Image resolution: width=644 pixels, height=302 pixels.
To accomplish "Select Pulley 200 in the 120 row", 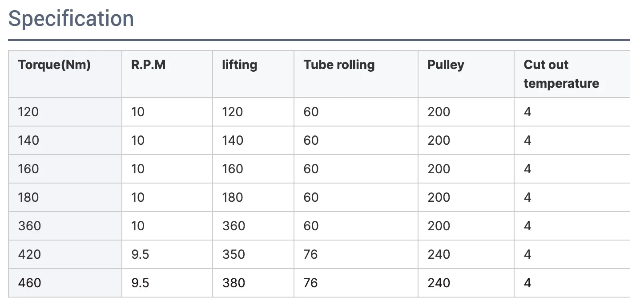I will point(439,112).
